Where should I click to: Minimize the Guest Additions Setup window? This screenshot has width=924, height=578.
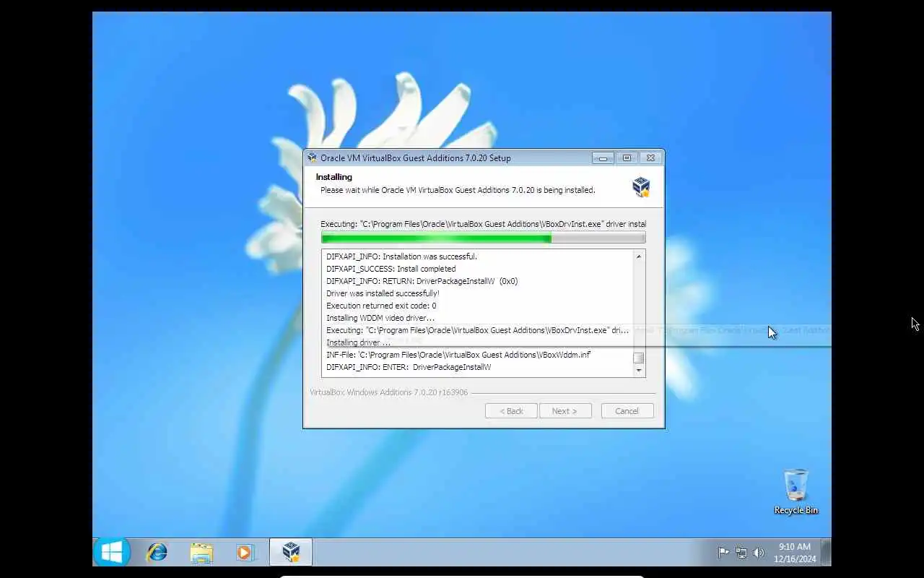pos(603,158)
